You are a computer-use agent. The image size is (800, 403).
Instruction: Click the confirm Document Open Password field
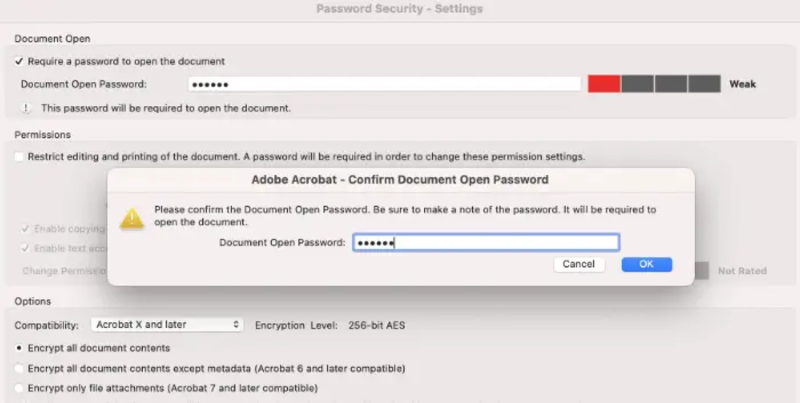485,243
